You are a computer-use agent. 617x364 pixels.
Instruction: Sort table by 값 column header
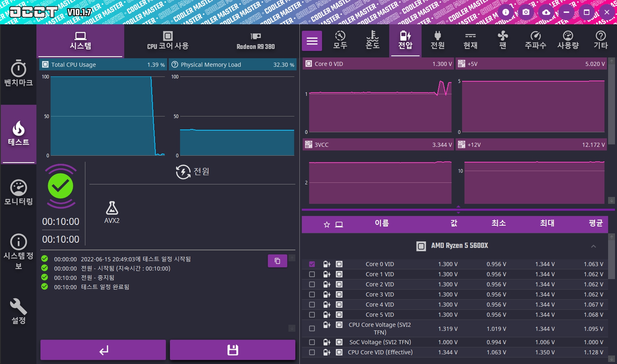(454, 223)
